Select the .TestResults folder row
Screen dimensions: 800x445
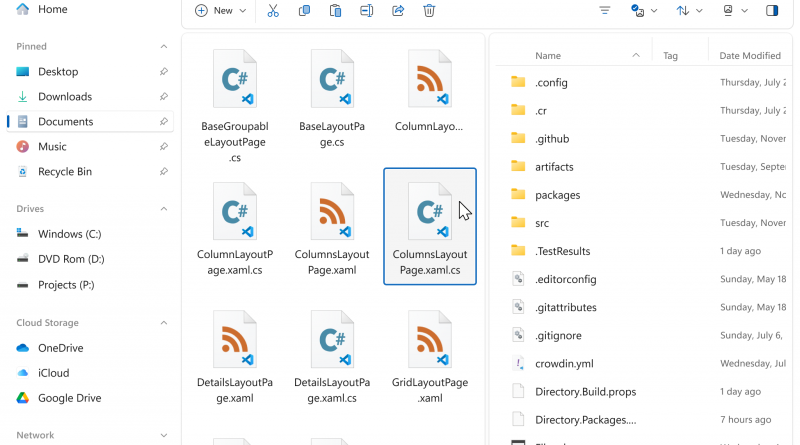pos(644,251)
